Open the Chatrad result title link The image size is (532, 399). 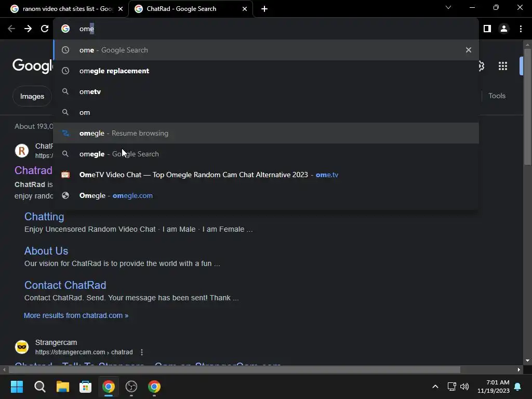[33, 170]
